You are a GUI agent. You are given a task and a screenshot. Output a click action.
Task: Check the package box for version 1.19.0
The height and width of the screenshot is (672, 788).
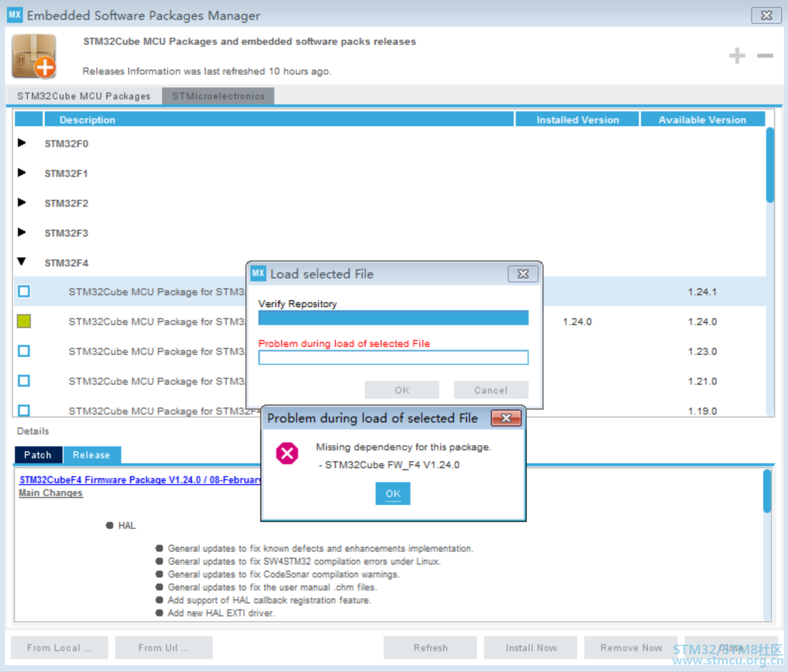(x=24, y=411)
